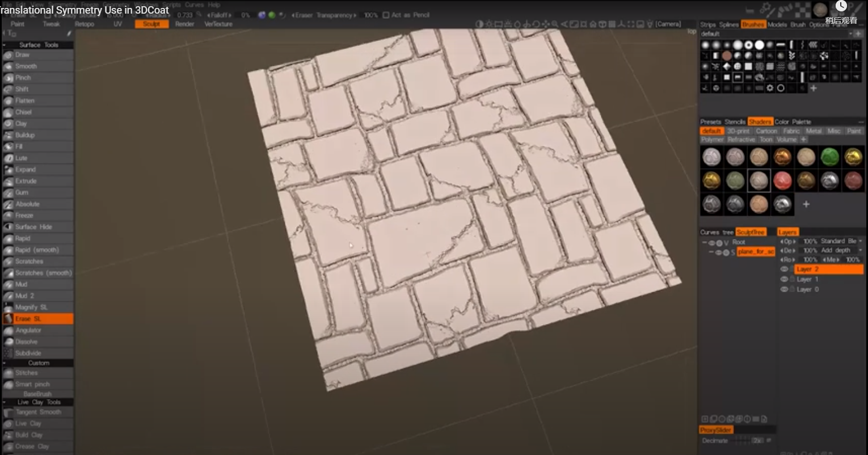
Task: Open the Add depth mode dropdown
Action: click(841, 250)
